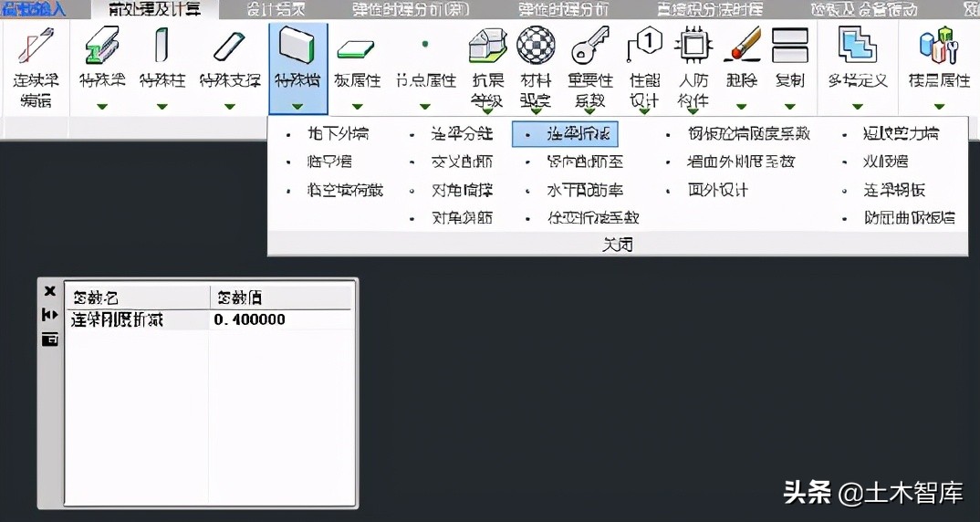
Task: Select 短肢剪力墙 in the dropdown menu
Action: 900,134
